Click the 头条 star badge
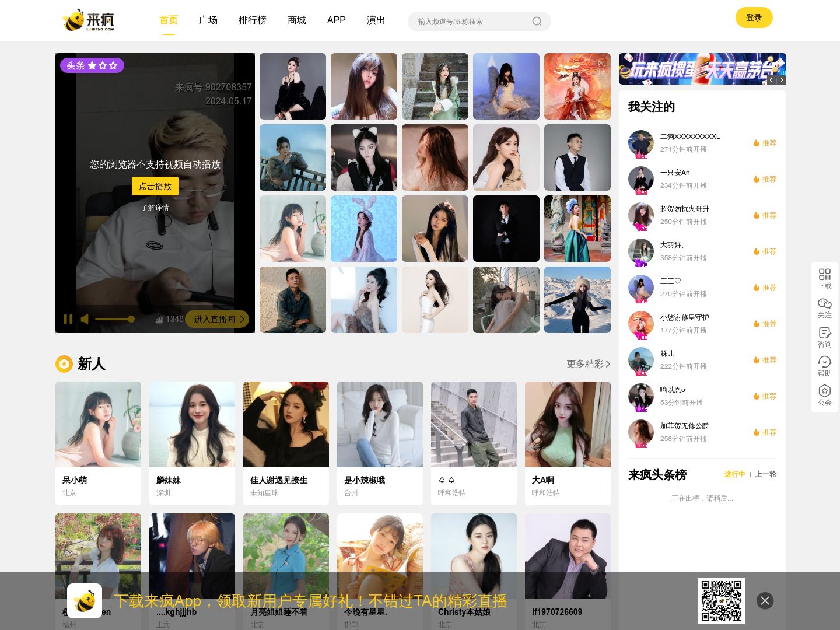 coord(92,65)
